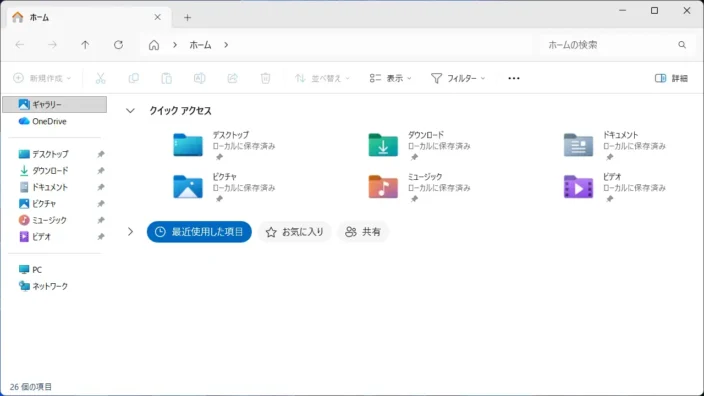Go forward with the right arrow
The image size is (704, 396).
(x=53, y=45)
